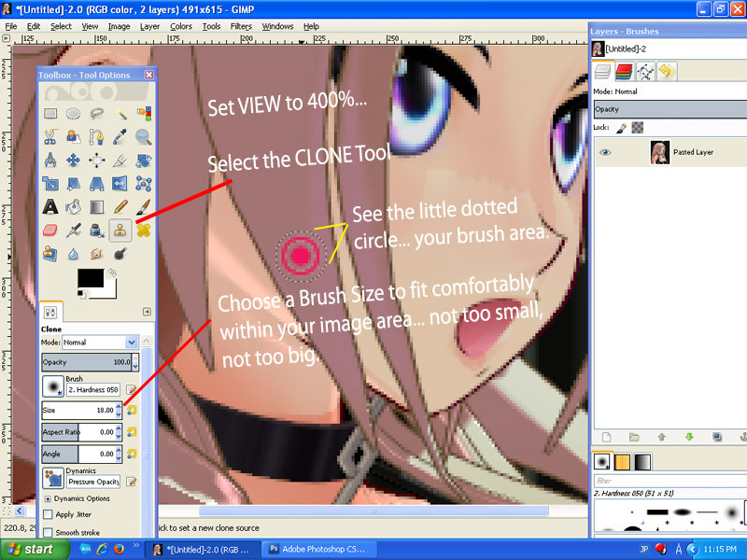Image resolution: width=747 pixels, height=560 pixels.
Task: Select the Alignment tool
Action: pos(97,161)
